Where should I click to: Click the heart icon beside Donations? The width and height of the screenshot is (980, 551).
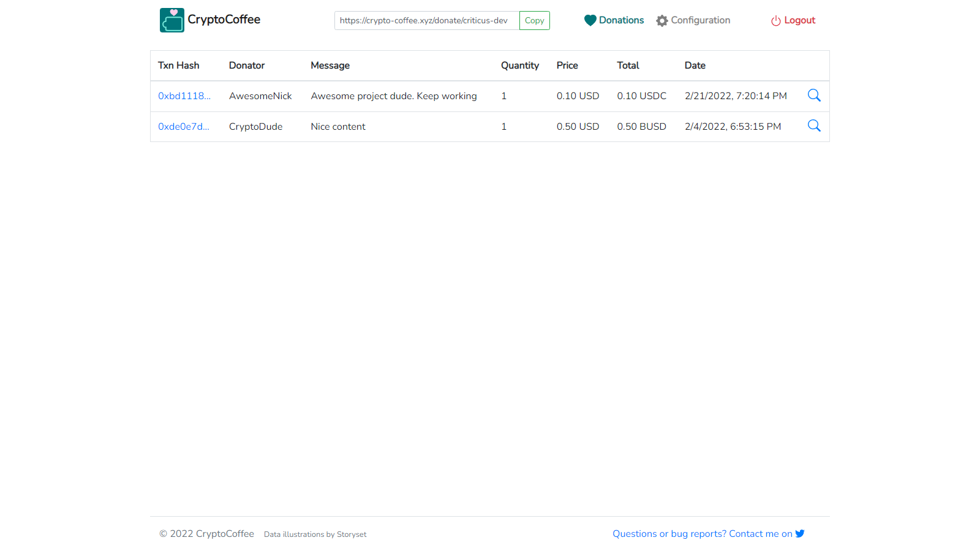590,20
